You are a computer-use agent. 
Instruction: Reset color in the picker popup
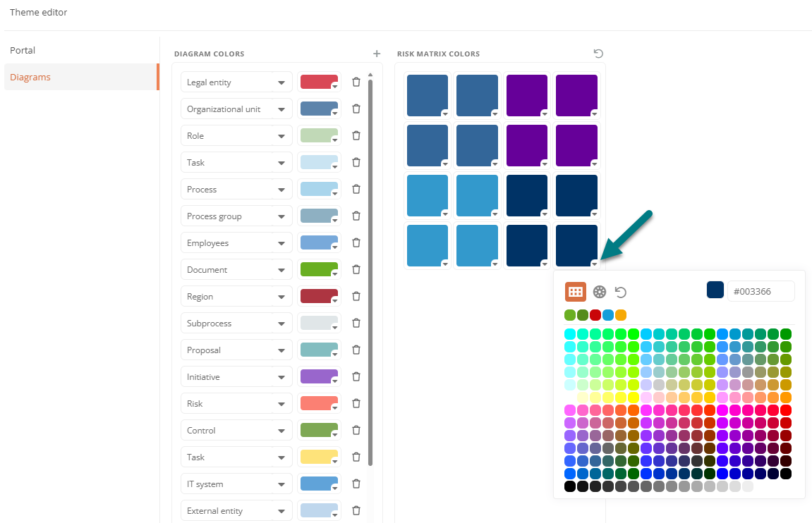620,292
